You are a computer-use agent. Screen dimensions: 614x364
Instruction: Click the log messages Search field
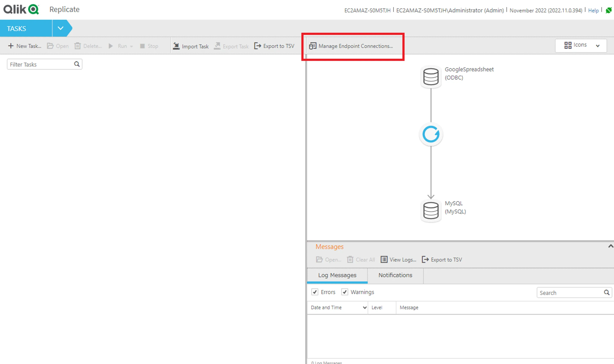(572, 293)
